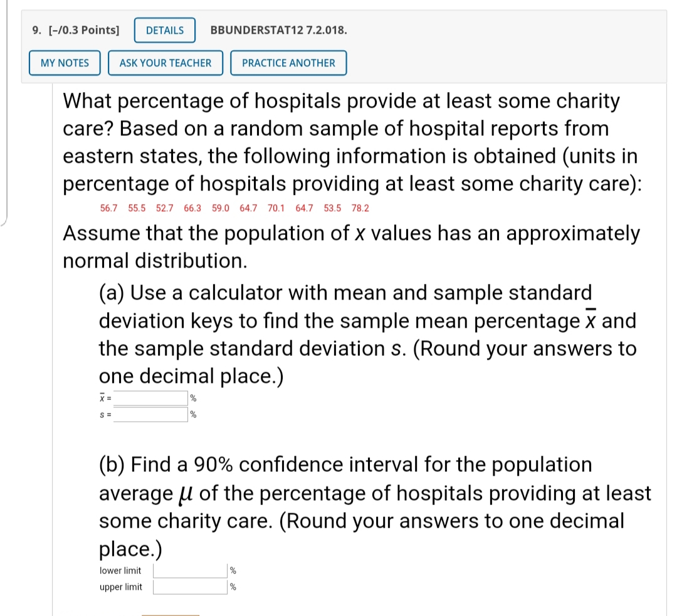677x616 pixels.
Task: Click the upper limit answer box
Action: pyautogui.click(x=190, y=587)
